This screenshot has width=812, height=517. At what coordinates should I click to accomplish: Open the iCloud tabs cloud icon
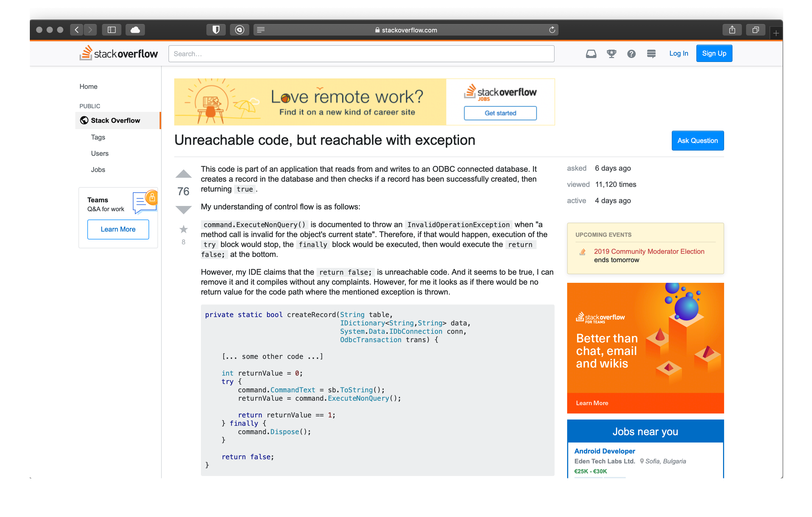(135, 30)
